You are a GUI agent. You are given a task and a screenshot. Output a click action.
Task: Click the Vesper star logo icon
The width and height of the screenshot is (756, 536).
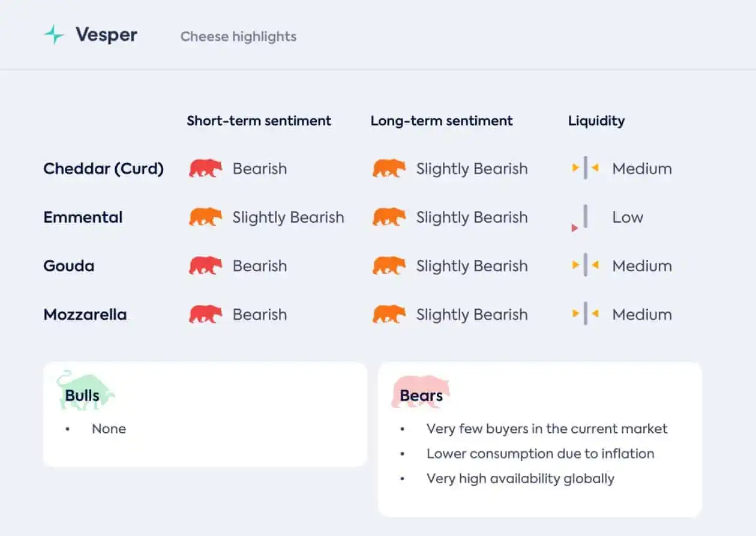54,35
